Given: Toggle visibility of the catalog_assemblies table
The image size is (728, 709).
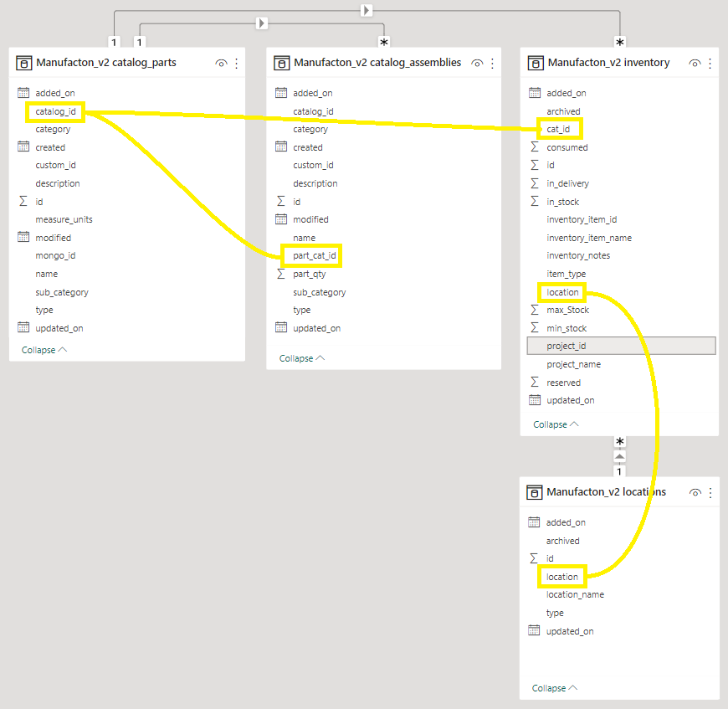Looking at the screenshot, I should (477, 63).
